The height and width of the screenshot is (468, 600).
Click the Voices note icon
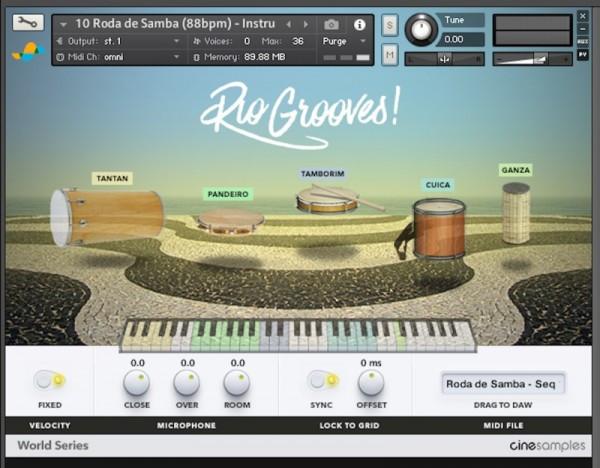197,41
